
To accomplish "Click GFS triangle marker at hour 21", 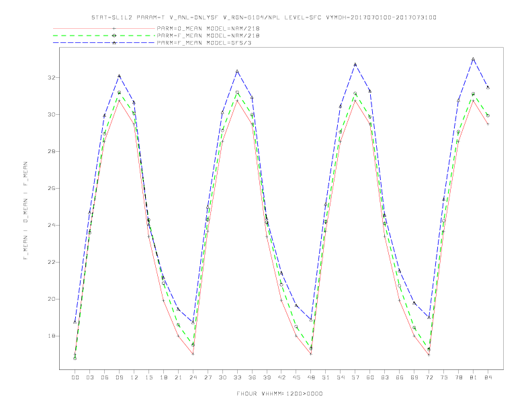I will tap(178, 310).
